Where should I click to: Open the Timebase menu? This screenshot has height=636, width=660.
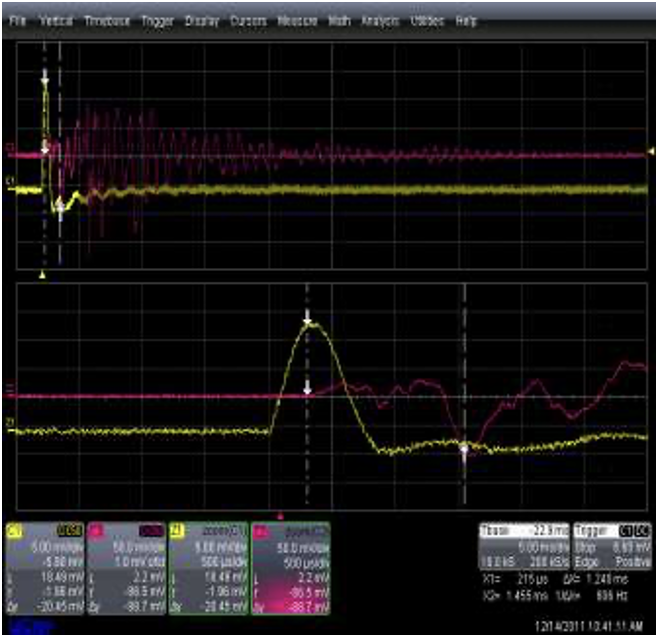(x=106, y=20)
